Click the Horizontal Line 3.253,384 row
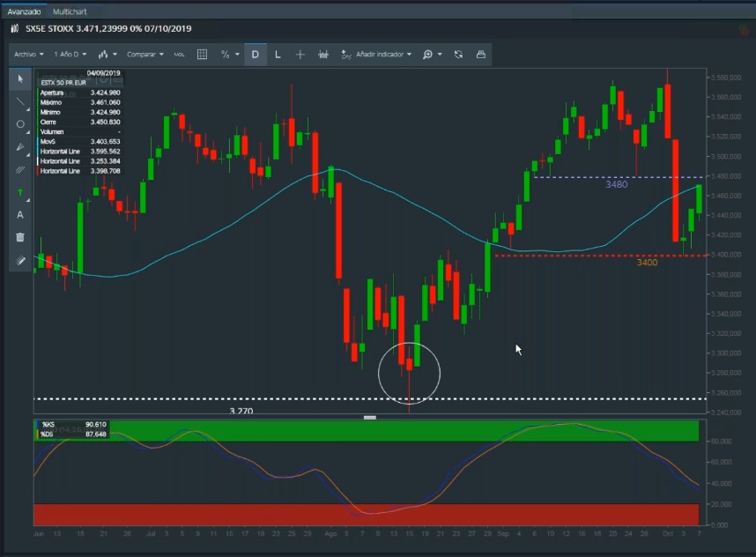 click(79, 161)
